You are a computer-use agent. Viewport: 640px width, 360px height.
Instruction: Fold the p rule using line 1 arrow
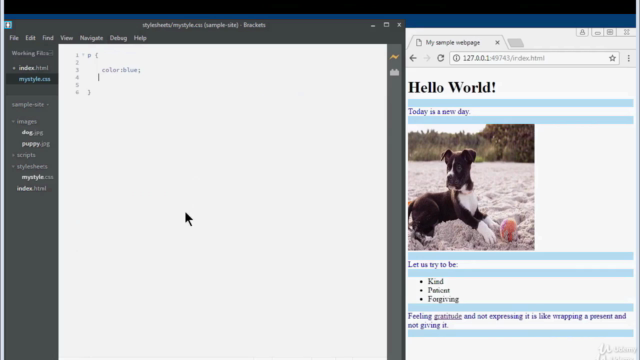[x=83, y=55]
